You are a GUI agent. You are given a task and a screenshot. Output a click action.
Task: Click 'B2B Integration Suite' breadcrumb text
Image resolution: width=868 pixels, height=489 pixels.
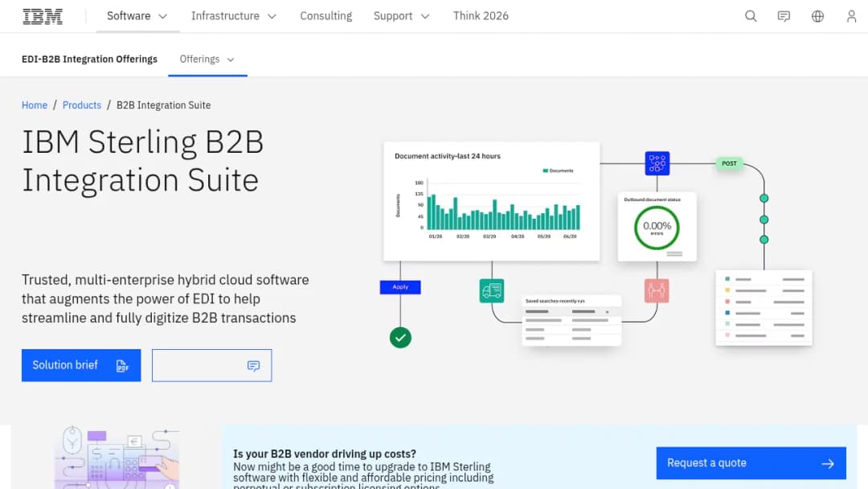(x=164, y=105)
